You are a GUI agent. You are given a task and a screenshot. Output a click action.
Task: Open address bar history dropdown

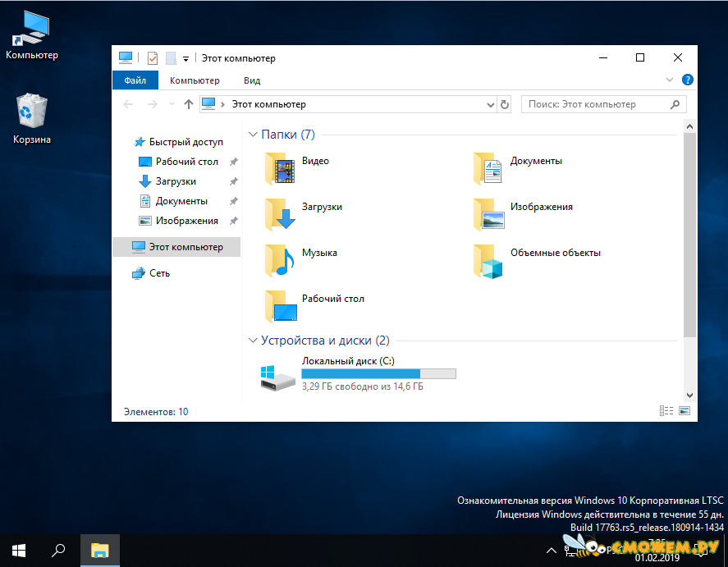click(x=490, y=105)
